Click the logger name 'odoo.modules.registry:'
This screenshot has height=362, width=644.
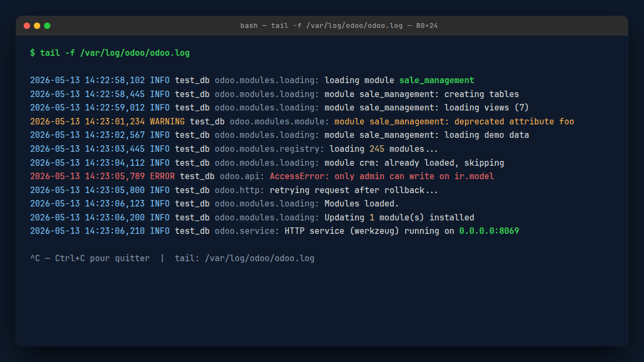269,149
